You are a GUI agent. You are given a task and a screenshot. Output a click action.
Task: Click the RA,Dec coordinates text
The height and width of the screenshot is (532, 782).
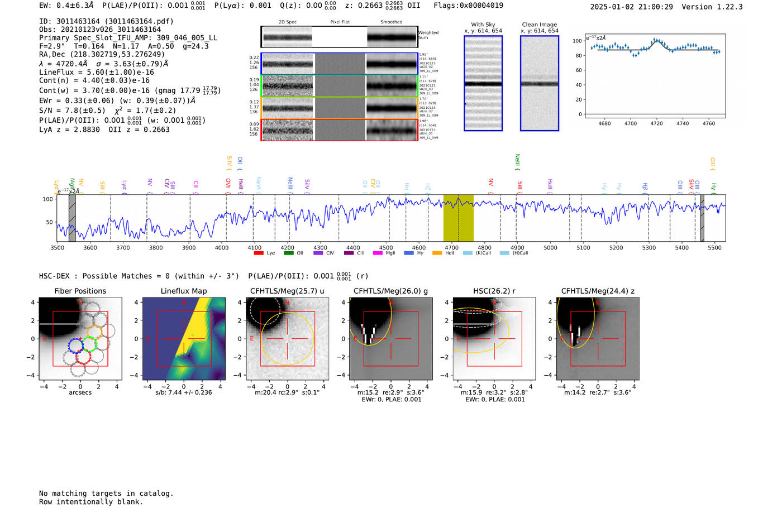[x=102, y=54]
